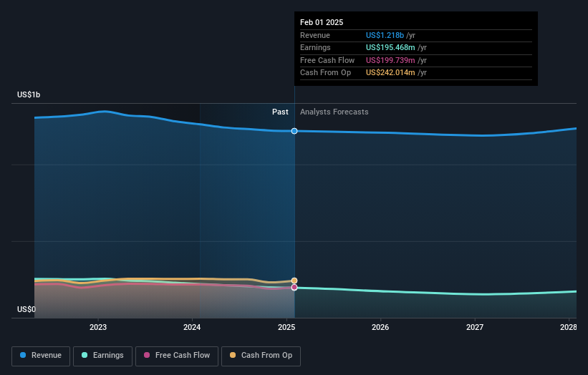Toggle the Earnings legend button
Image resolution: width=588 pixels, height=375 pixels.
[102, 356]
